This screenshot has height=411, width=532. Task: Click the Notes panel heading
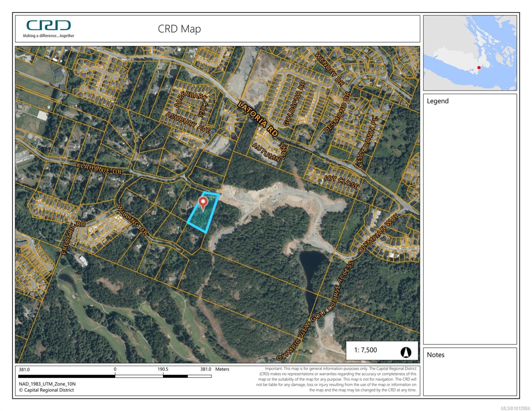435,355
